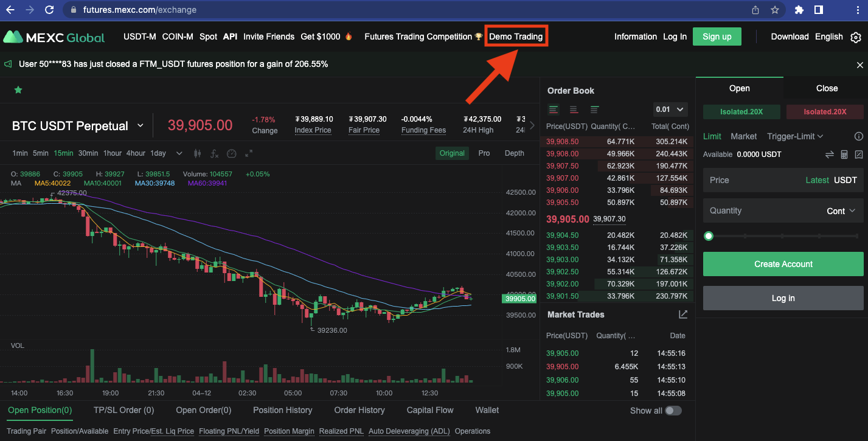This screenshot has width=868, height=441.
Task: Open the Information menu
Action: (636, 36)
